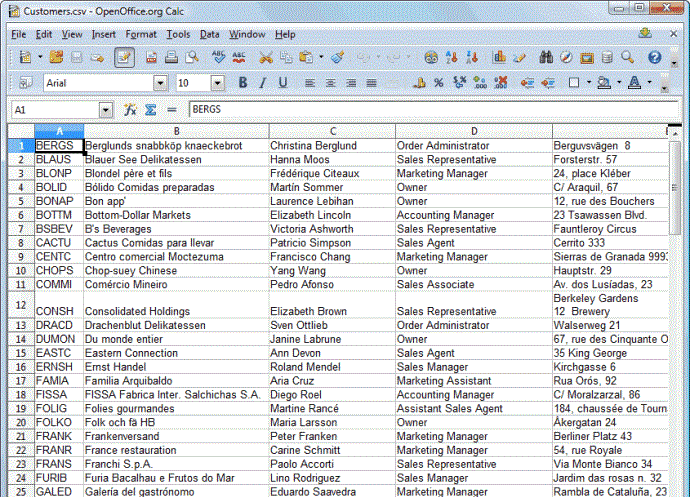Toggle Bold formatting

coord(242,83)
